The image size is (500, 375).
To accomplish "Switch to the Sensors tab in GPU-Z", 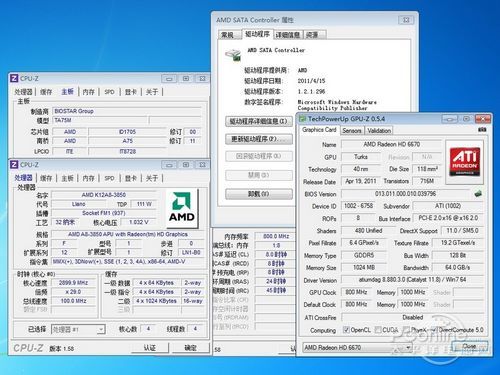I will coord(352,131).
